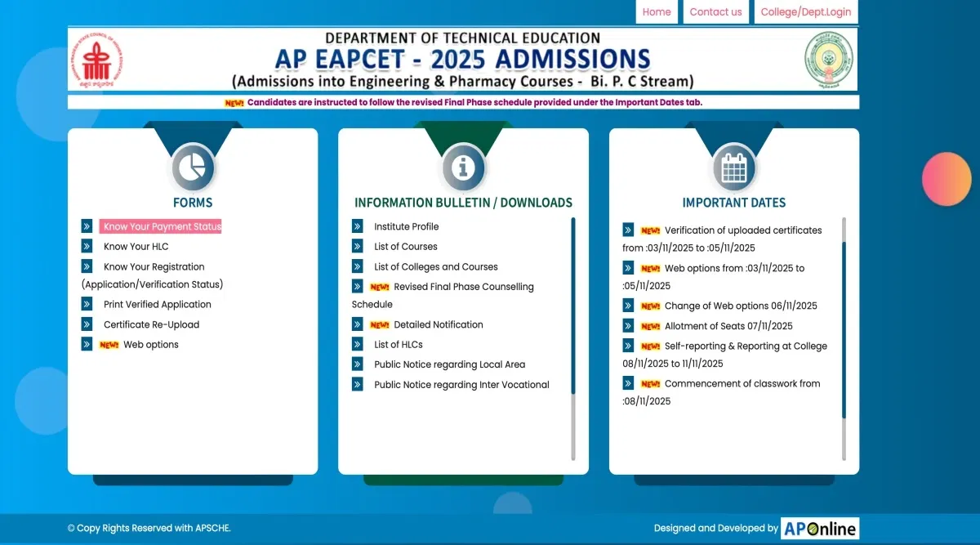This screenshot has width=980, height=545.
Task: Open Know Your Payment Status form
Action: tap(162, 226)
